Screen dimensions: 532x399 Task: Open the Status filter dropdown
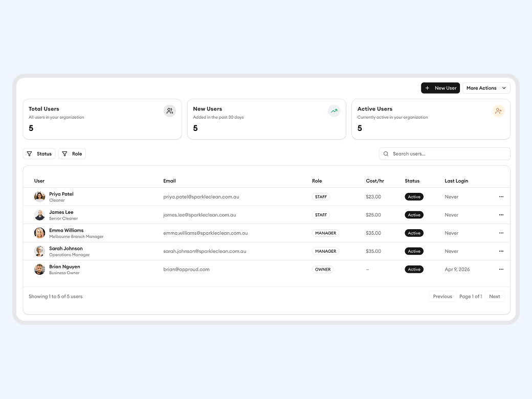[39, 154]
